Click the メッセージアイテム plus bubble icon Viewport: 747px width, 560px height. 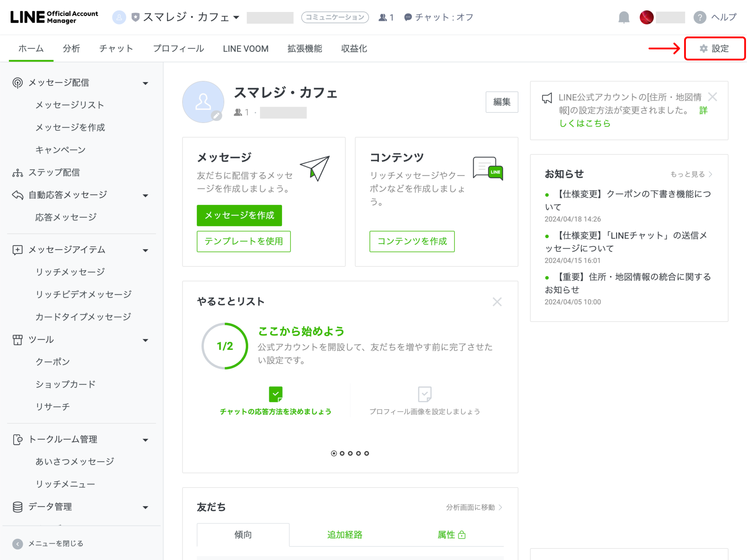point(18,250)
